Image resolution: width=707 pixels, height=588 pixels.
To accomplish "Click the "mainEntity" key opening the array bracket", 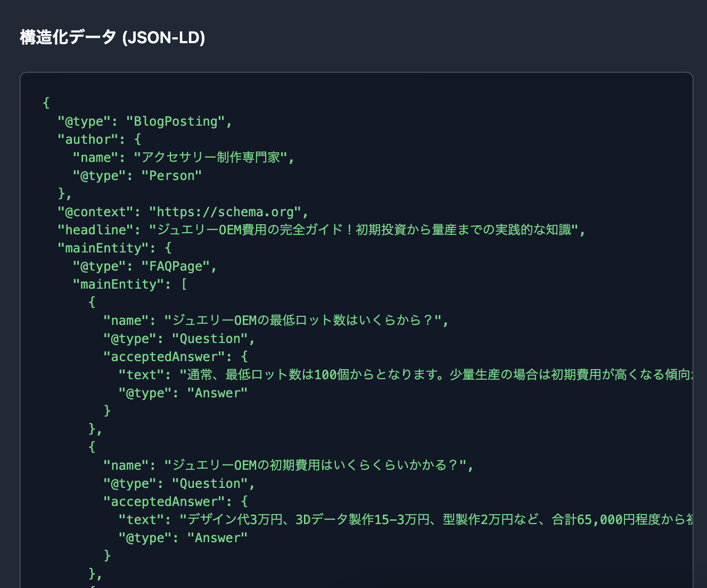I will [118, 284].
